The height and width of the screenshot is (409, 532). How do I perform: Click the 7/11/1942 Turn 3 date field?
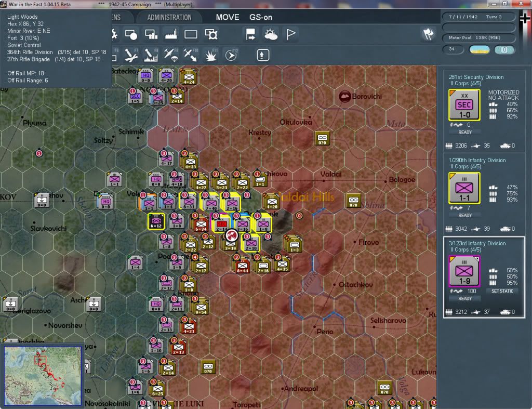(478, 17)
